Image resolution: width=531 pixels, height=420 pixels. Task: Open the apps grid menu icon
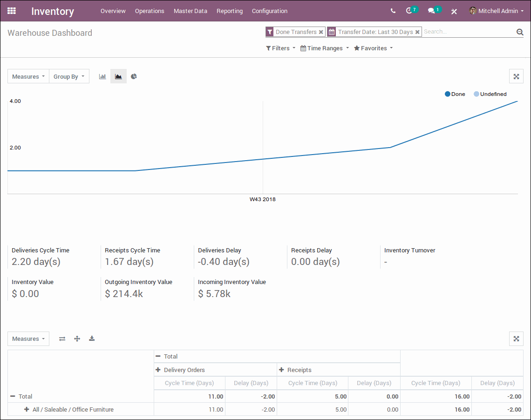[x=12, y=11]
